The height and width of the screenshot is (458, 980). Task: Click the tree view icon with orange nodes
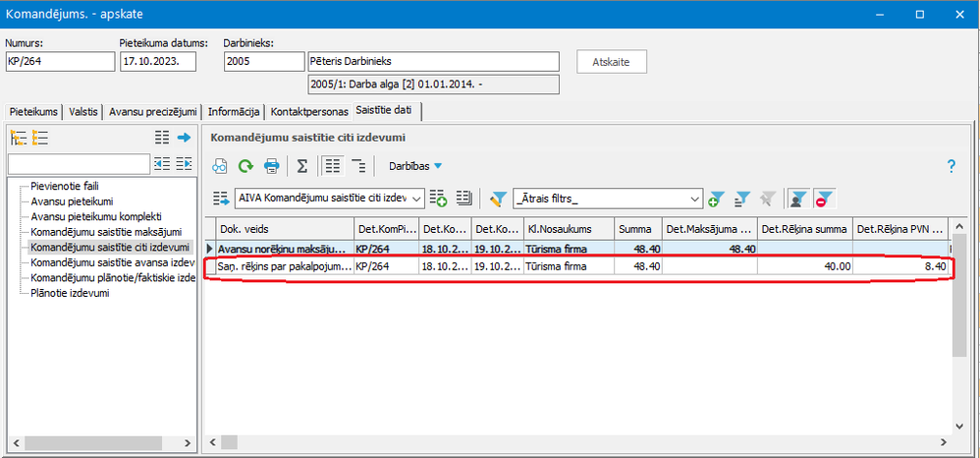tap(18, 138)
